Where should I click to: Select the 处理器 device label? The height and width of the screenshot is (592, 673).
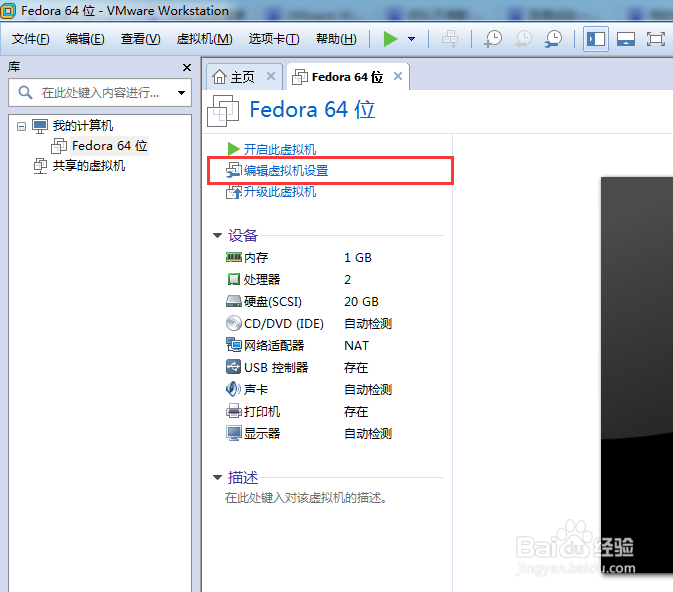[x=262, y=279]
